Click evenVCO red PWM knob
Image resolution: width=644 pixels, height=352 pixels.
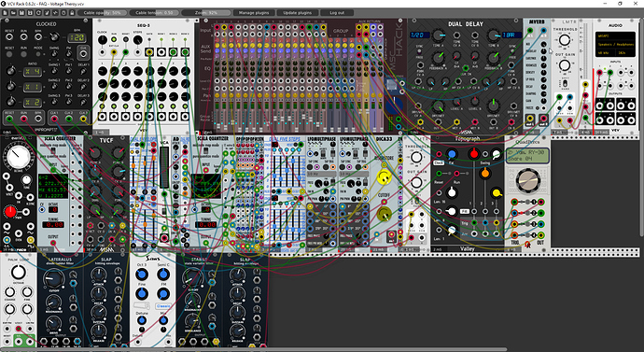coord(10,212)
